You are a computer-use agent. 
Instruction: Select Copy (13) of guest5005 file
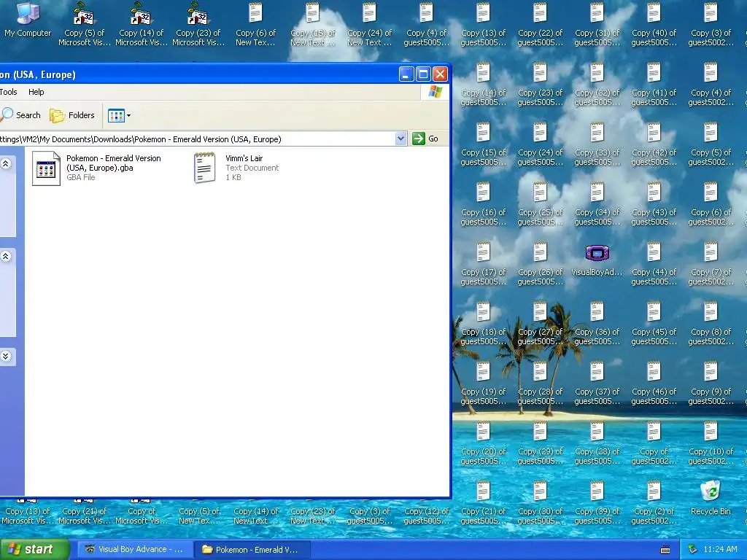coord(483,24)
